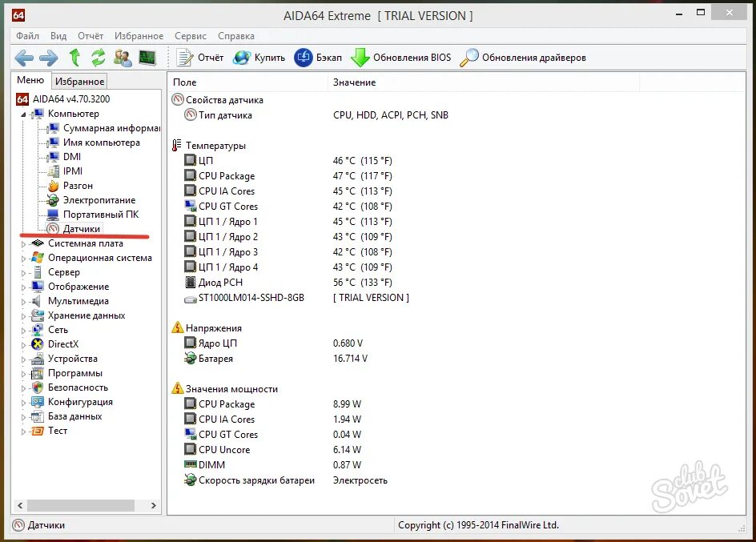Screen dimensions: 756x542
Task: Click the Отчёт report toolbar button
Action: tap(199, 58)
